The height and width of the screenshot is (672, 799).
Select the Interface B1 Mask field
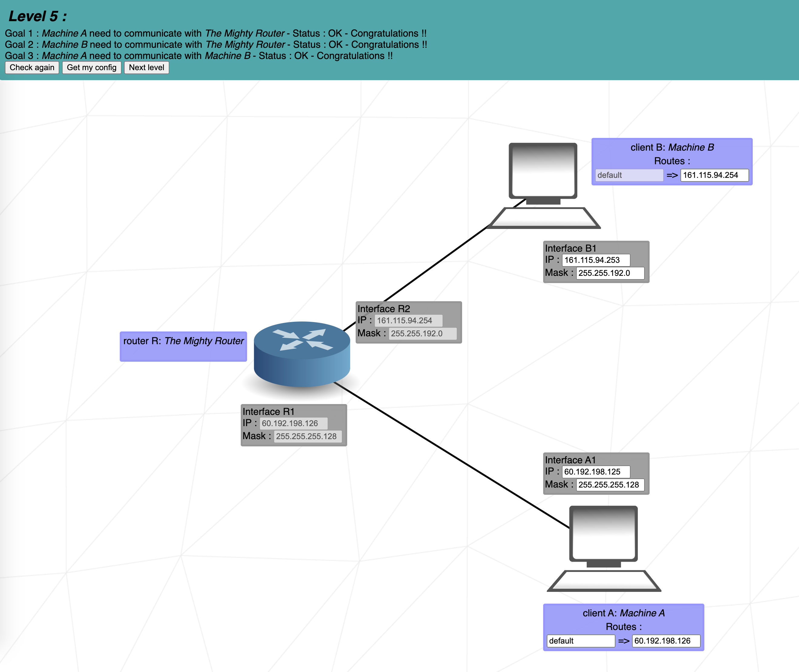tap(611, 273)
